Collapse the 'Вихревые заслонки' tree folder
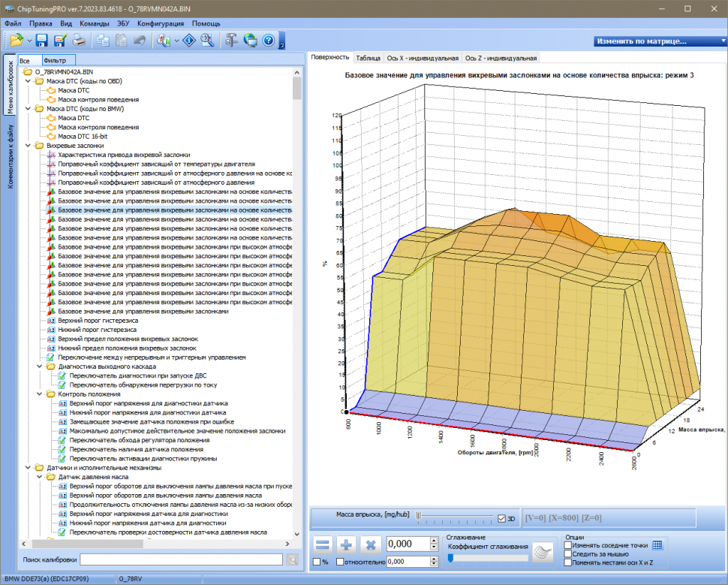The height and width of the screenshot is (585, 728). (x=29, y=145)
